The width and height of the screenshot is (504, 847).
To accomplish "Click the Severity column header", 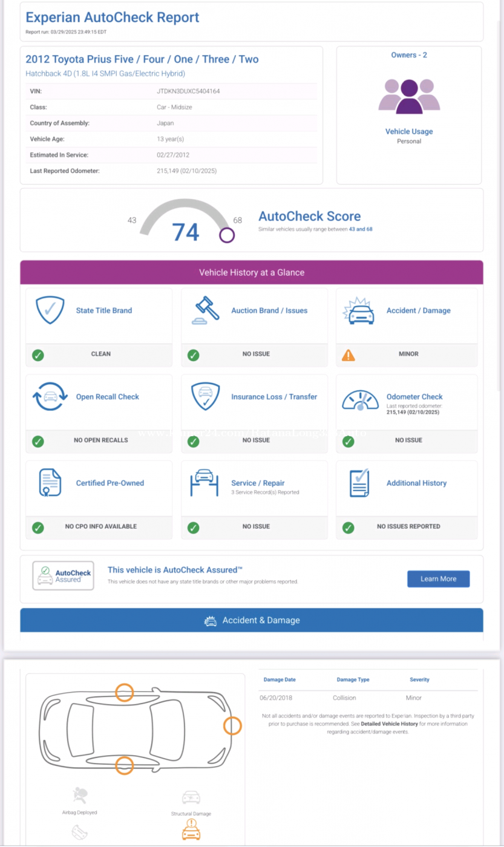I will pyautogui.click(x=419, y=680).
